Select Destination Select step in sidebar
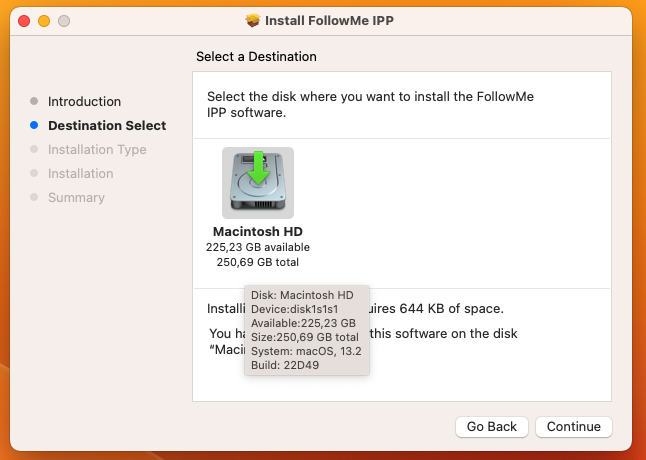Viewport: 646px width, 460px height. [x=107, y=126]
